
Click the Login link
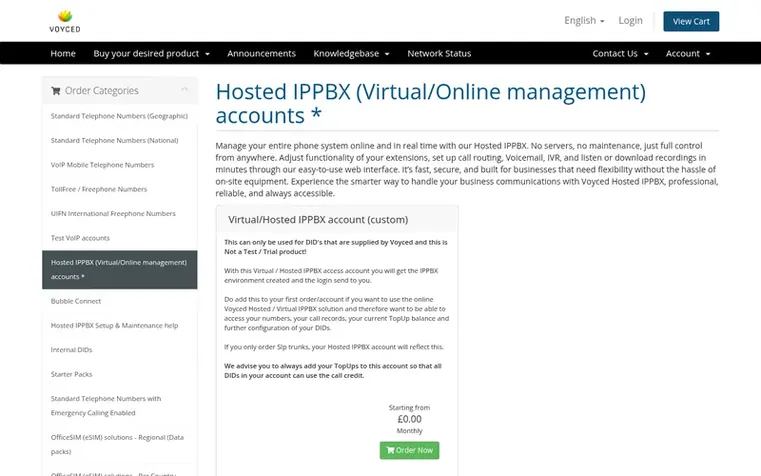630,21
